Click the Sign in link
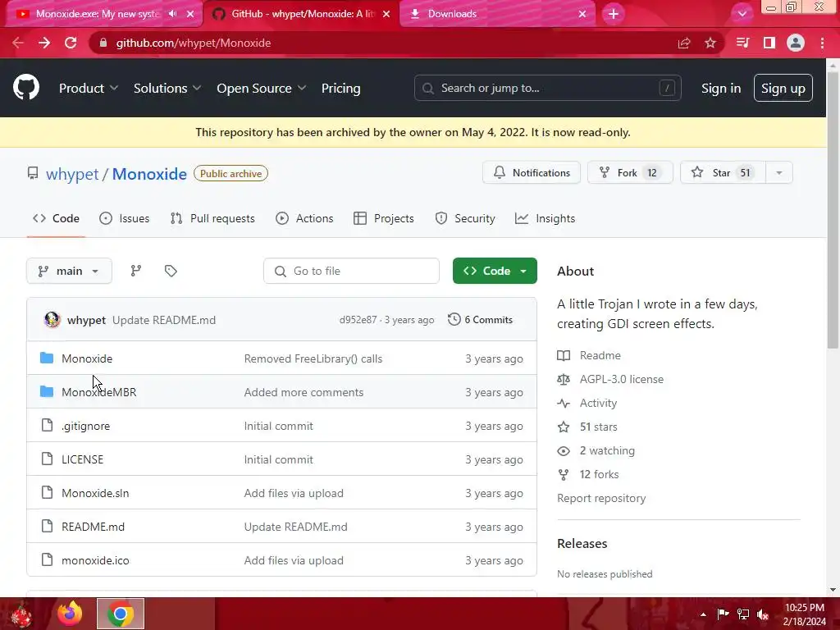This screenshot has height=630, width=840. pyautogui.click(x=721, y=89)
